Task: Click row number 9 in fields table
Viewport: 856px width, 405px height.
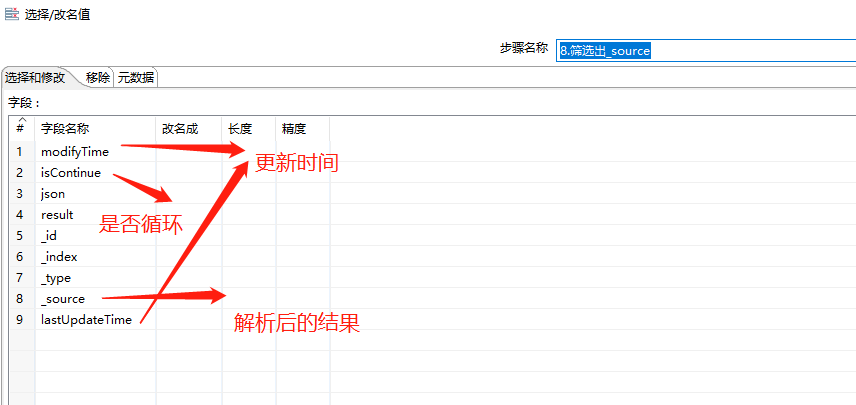Action: (20, 320)
